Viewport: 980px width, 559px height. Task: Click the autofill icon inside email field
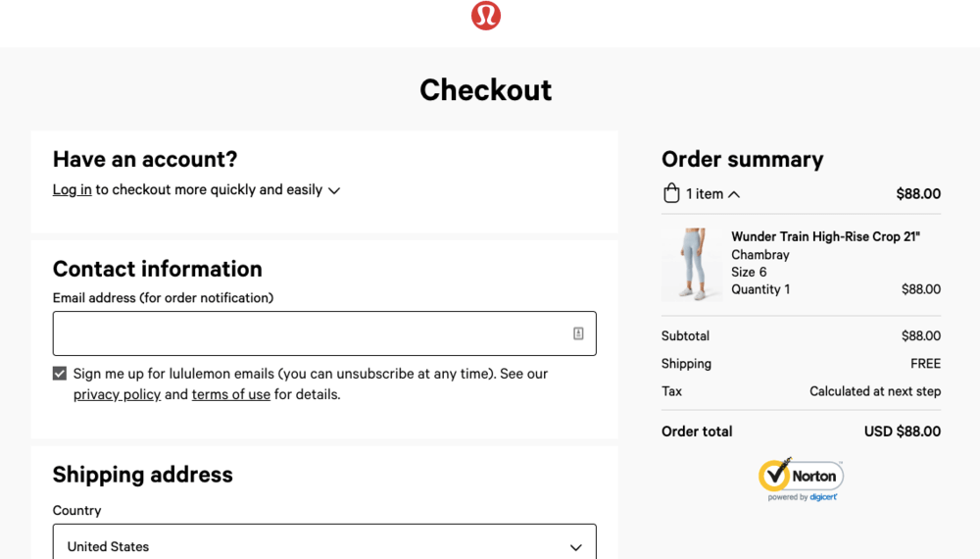tap(578, 333)
